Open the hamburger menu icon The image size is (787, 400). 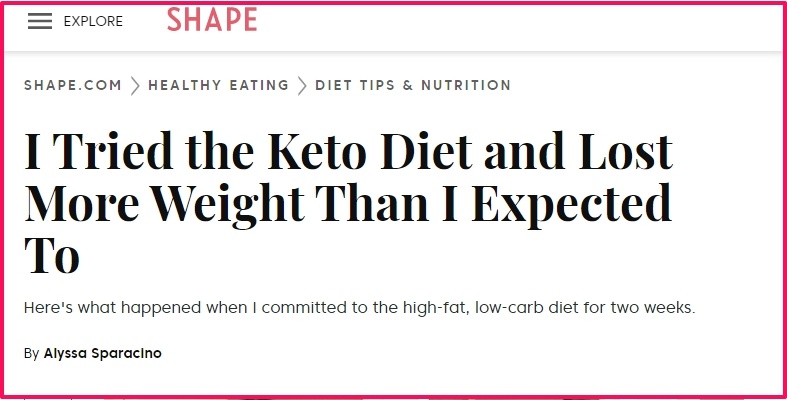point(40,21)
